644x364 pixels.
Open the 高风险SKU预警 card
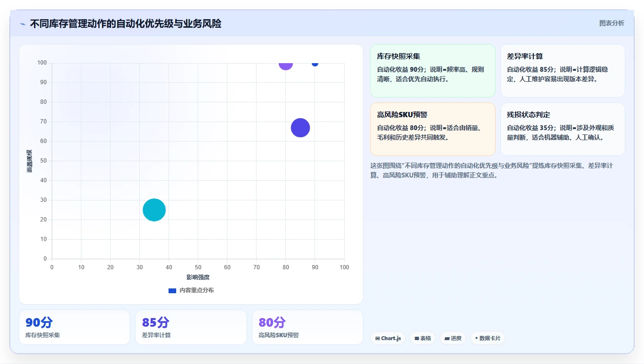(433, 129)
